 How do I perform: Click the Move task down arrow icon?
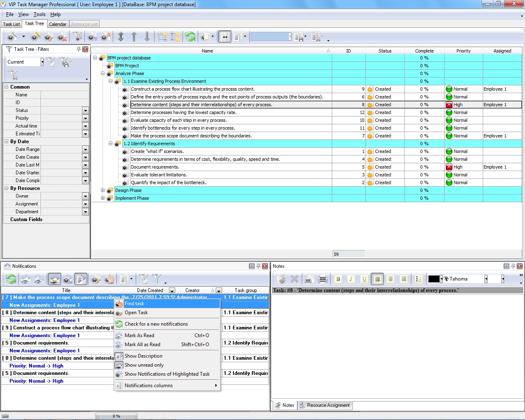[147, 37]
